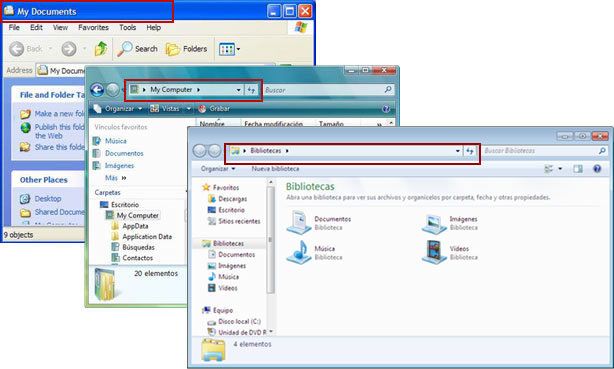Viewport: 614px width, 369px height.
Task: Click the XP Back arrow button
Action: tap(16, 49)
